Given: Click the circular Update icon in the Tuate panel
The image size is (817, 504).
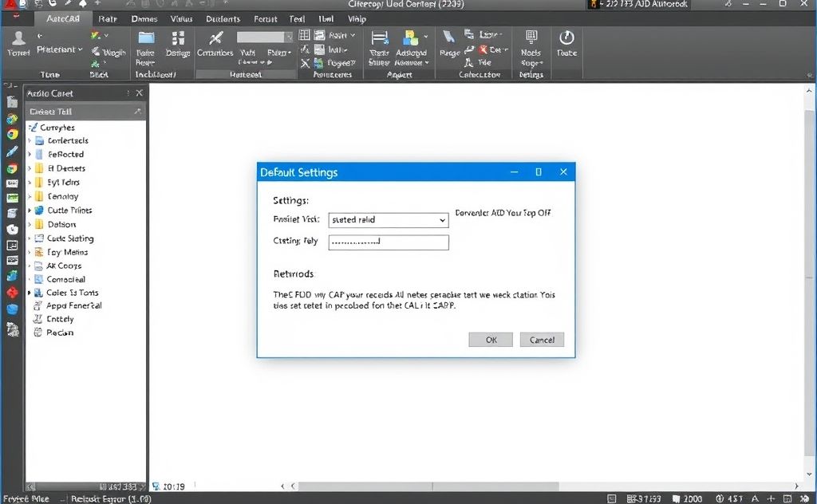Looking at the screenshot, I should pyautogui.click(x=566, y=38).
